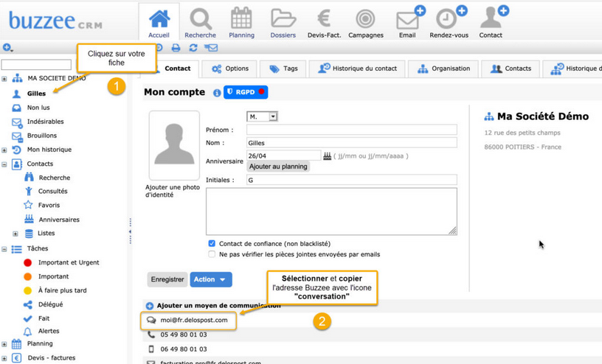Expand the Planning tree node in sidebar

tap(4, 344)
